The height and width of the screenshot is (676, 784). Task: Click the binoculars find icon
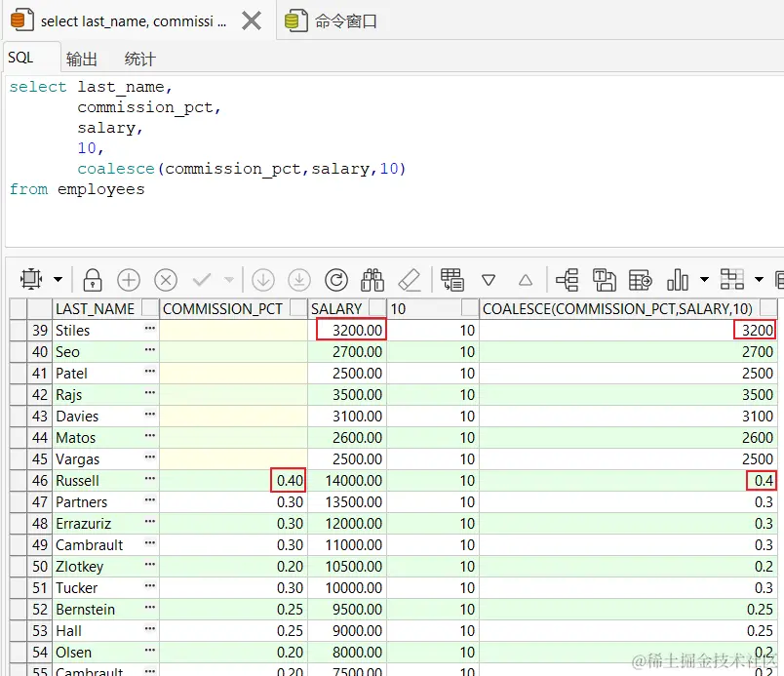(x=372, y=280)
